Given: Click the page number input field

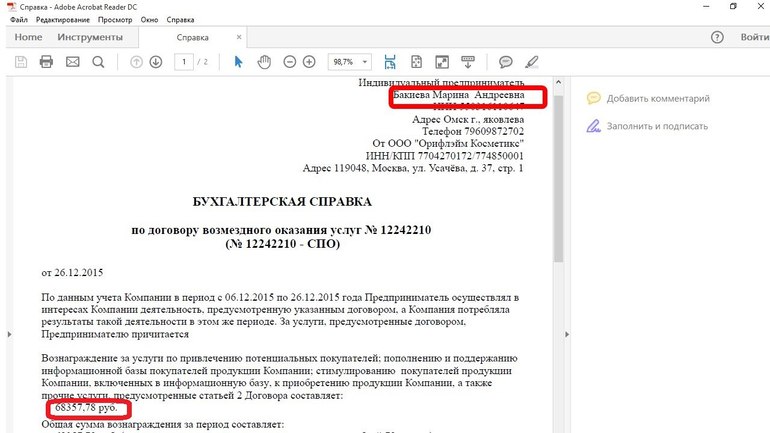Looking at the screenshot, I should (x=183, y=62).
